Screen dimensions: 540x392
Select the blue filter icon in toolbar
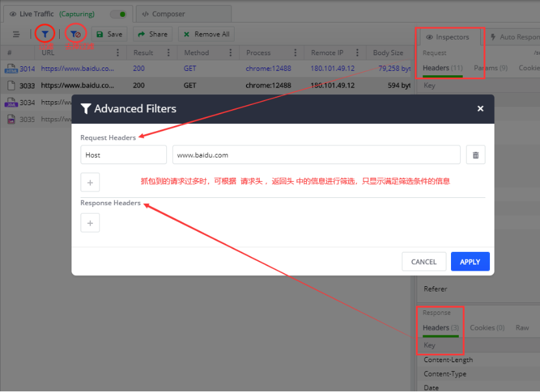pyautogui.click(x=45, y=34)
